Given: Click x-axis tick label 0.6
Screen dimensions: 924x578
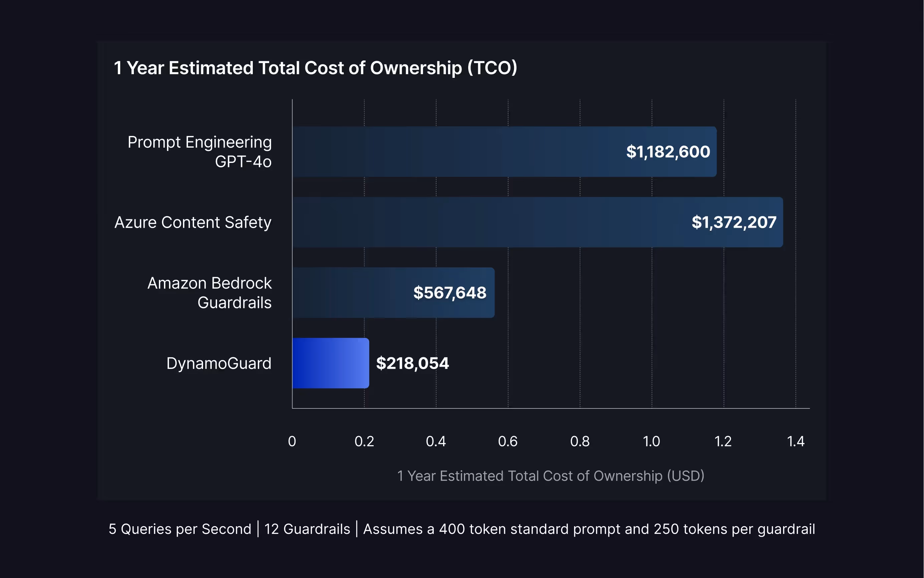Looking at the screenshot, I should point(508,441).
